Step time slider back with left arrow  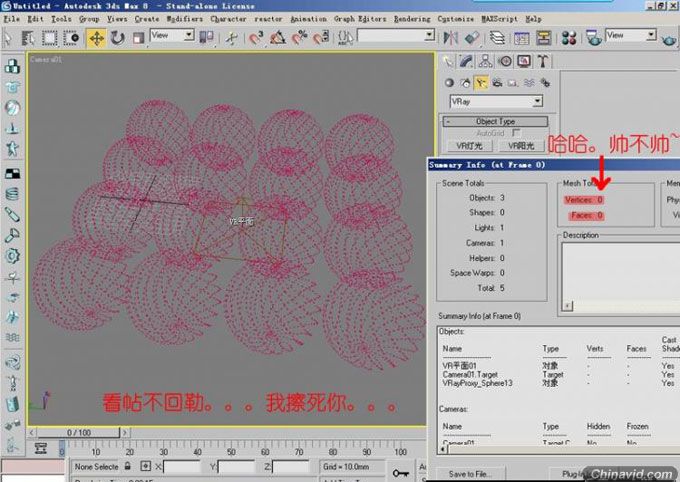(32, 433)
